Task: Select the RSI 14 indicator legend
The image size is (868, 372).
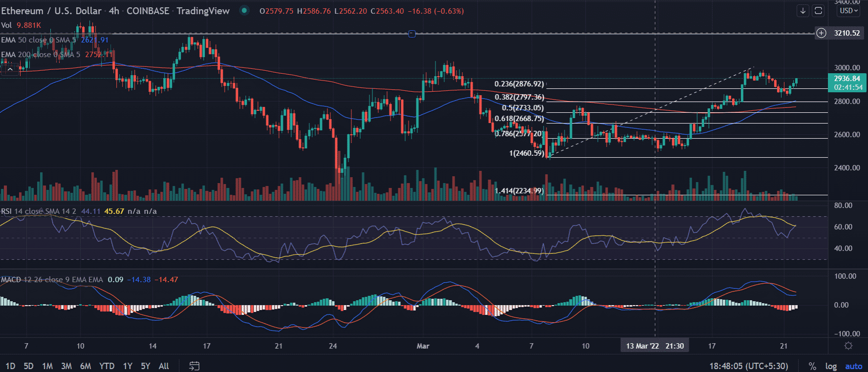Action: click(x=24, y=211)
